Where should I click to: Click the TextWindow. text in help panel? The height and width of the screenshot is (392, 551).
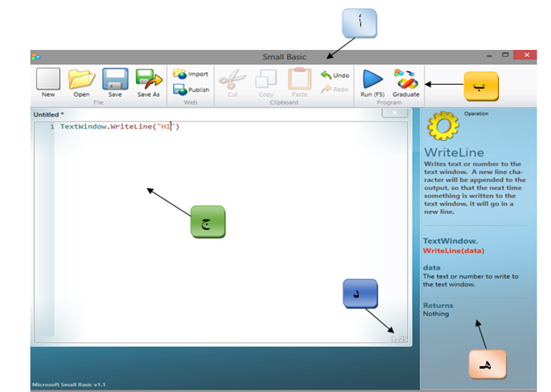pyautogui.click(x=450, y=241)
